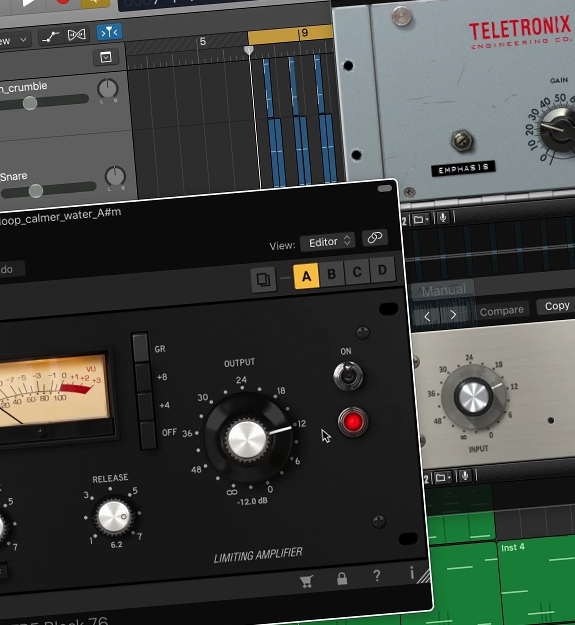Image resolution: width=575 pixels, height=625 pixels.
Task: Click the Compare button
Action: tap(502, 311)
